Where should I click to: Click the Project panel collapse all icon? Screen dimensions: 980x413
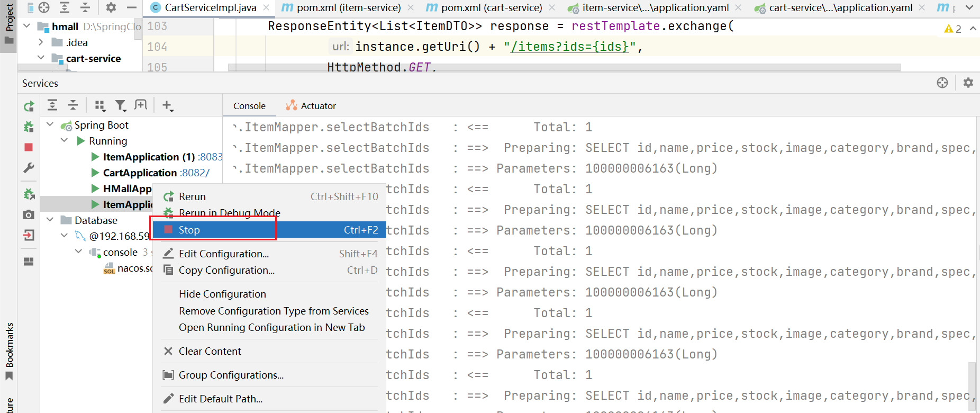(x=85, y=7)
